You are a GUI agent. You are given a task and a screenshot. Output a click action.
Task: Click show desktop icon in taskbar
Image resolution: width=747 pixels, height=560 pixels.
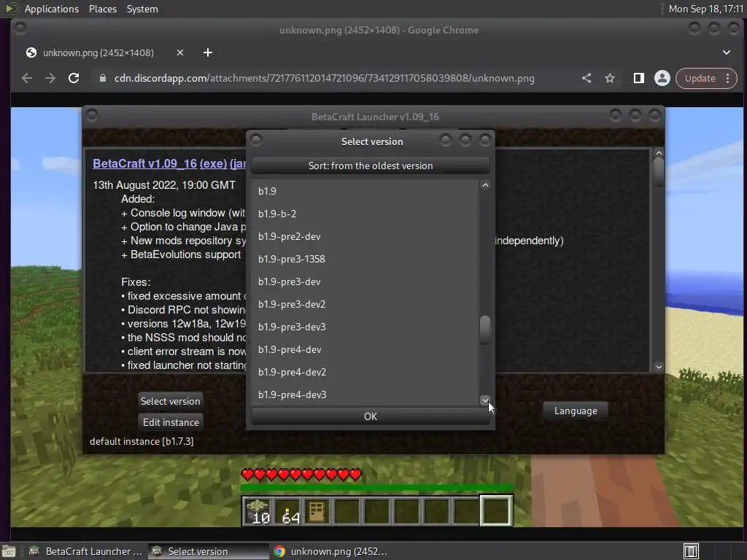(x=9, y=551)
